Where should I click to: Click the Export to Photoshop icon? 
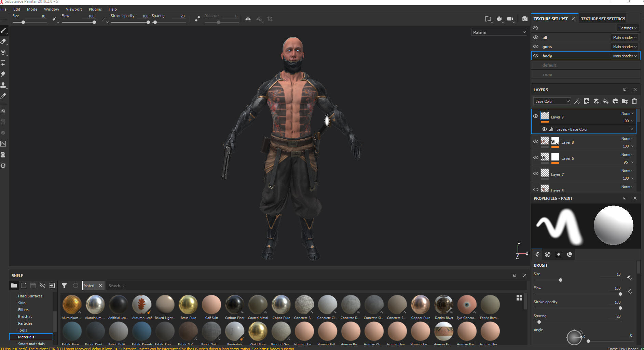click(3, 144)
